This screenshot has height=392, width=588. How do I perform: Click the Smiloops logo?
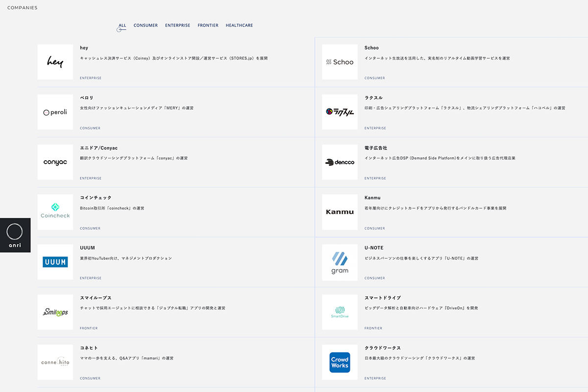click(55, 312)
